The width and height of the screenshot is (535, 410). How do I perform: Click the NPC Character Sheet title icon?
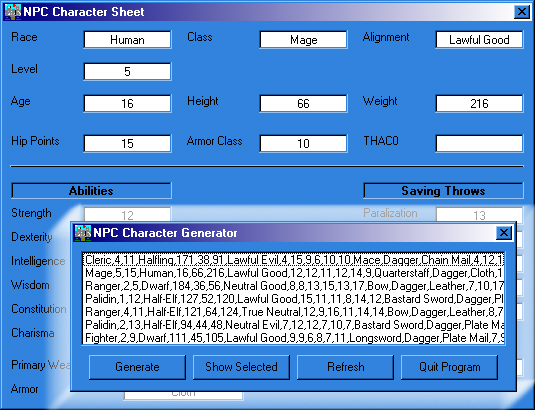[x=13, y=12]
